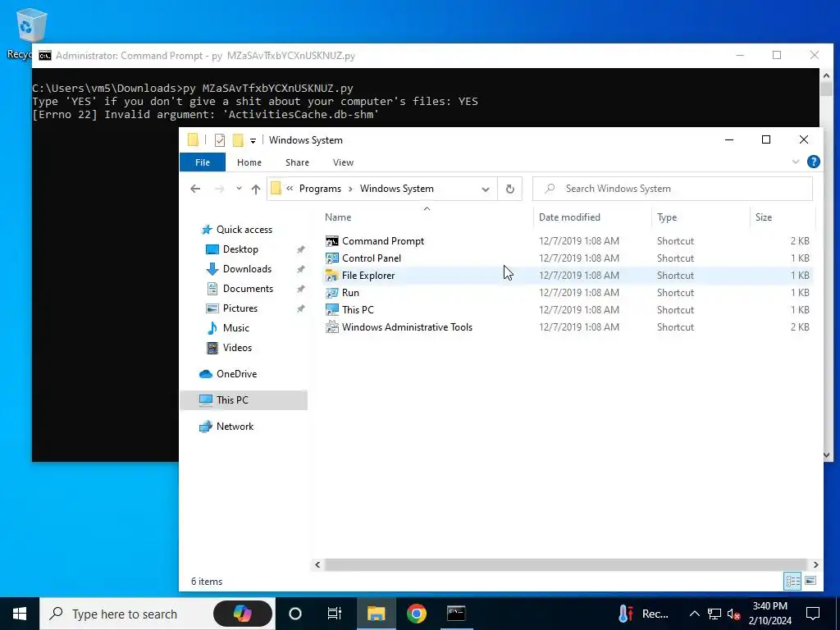Select Network in navigation pane
Viewport: 840px width, 630px height.
235,427
